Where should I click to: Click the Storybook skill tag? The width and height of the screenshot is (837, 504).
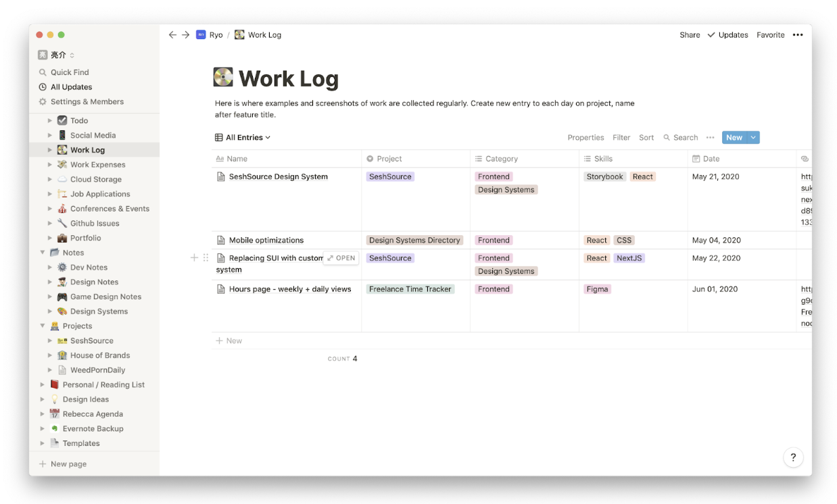pyautogui.click(x=604, y=176)
